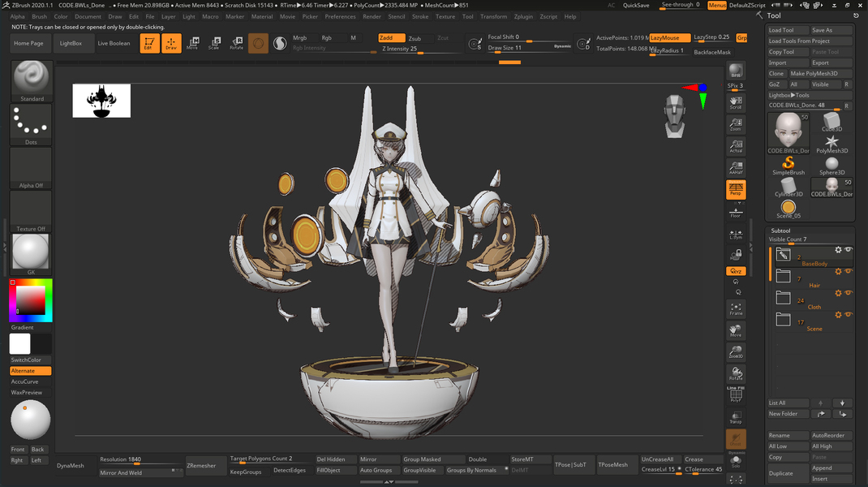Select the Scale transform tool
868x487 pixels.
coord(214,44)
